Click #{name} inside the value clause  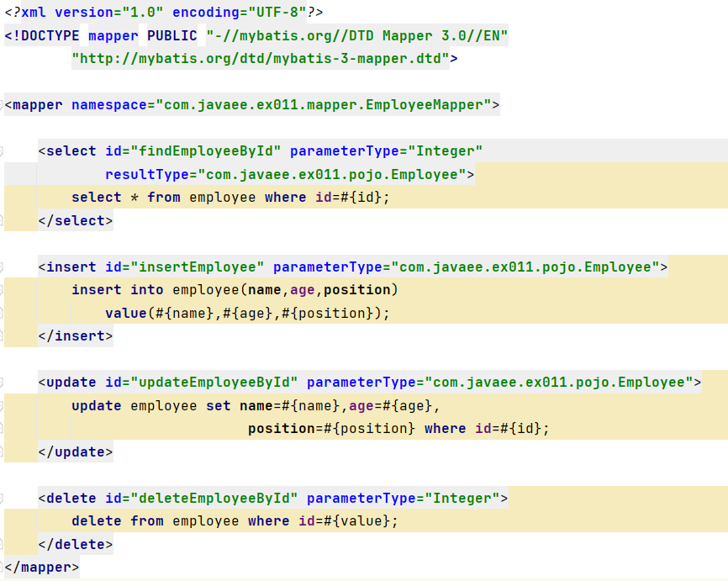tap(185, 313)
